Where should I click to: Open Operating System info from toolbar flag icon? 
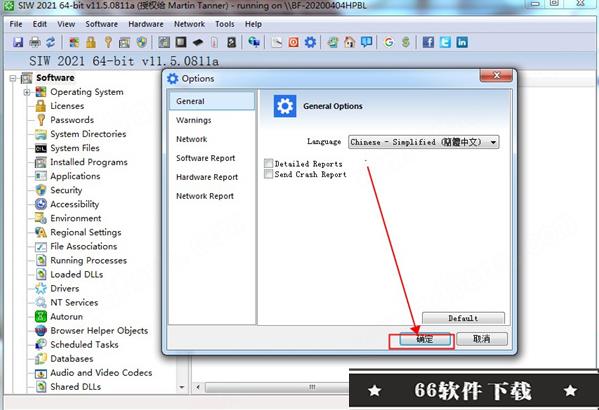coord(74,42)
